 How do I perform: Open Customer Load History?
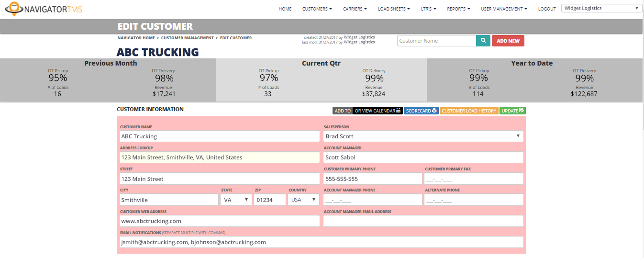pos(468,111)
